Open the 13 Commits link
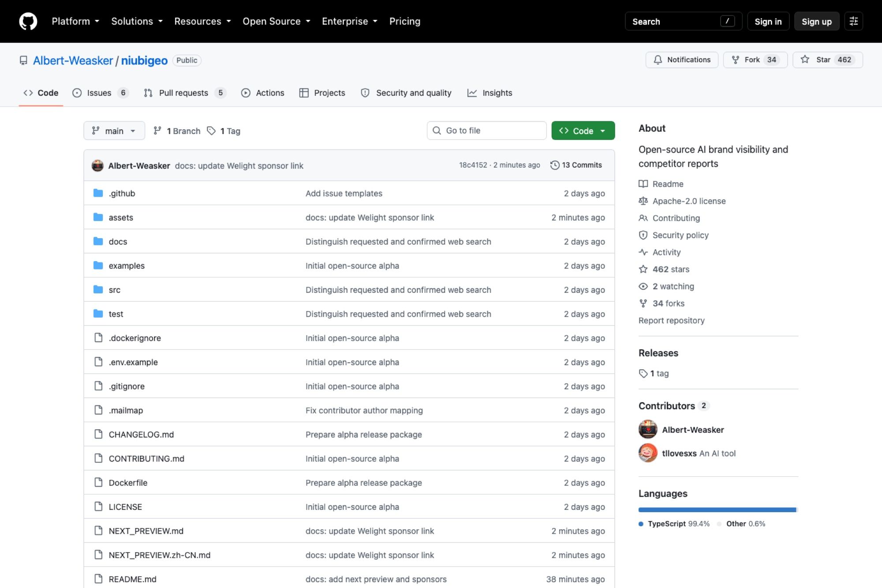This screenshot has width=882, height=588. (x=576, y=165)
